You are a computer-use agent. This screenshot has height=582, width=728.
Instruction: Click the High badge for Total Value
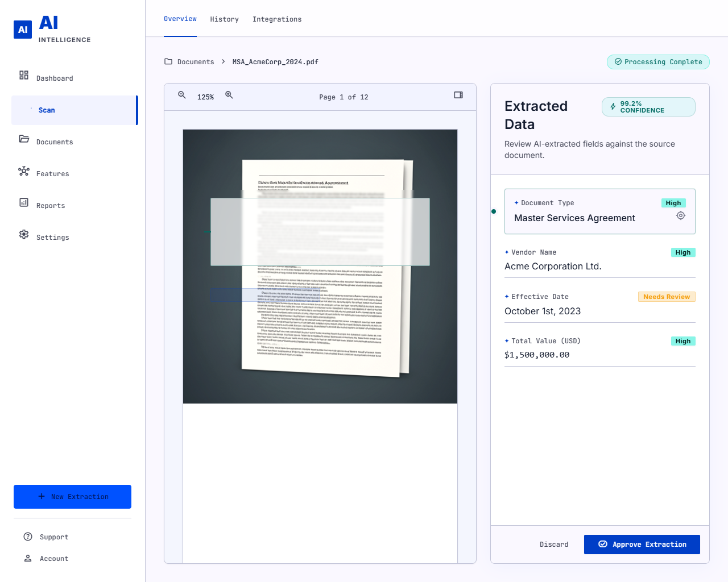click(683, 341)
